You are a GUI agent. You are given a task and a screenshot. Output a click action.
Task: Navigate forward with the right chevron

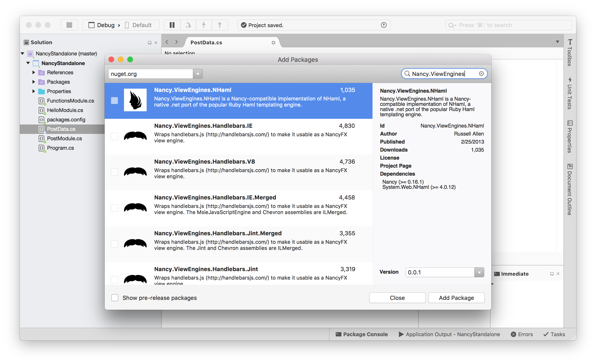click(x=177, y=42)
